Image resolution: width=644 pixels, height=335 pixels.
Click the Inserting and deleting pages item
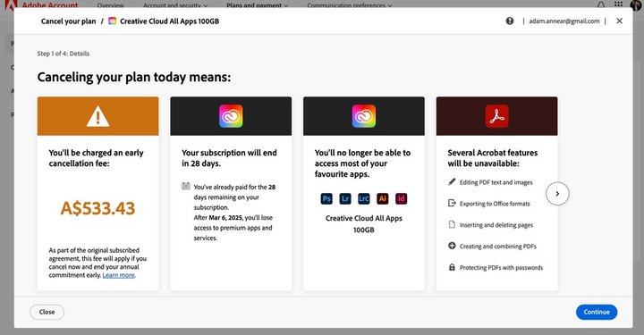[496, 225]
